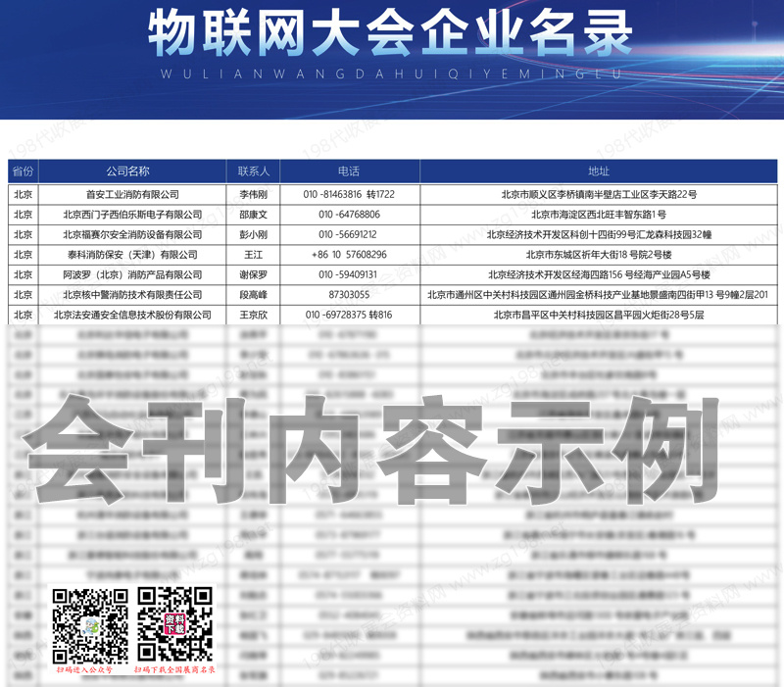Click pinyin subtitle WULIANWANGDAHUIQIYEMINGLU

click(x=391, y=74)
